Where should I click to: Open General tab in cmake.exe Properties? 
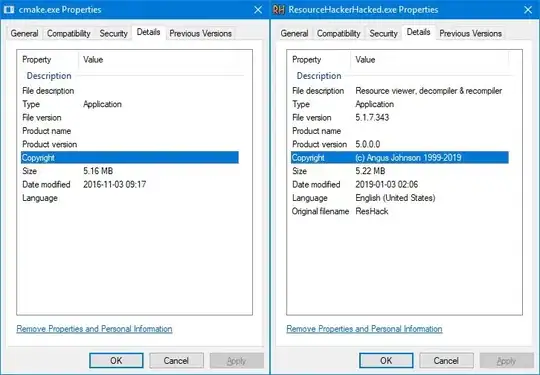[24, 33]
